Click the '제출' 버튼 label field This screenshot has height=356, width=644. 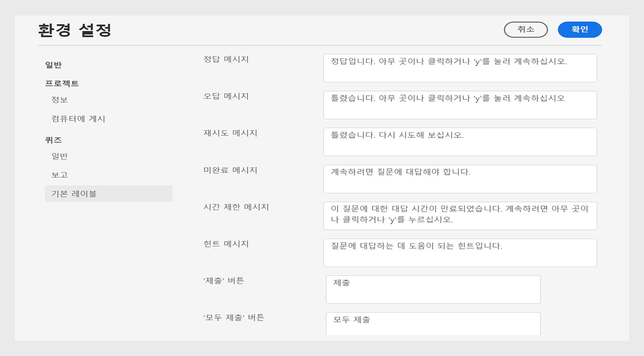tap(433, 290)
